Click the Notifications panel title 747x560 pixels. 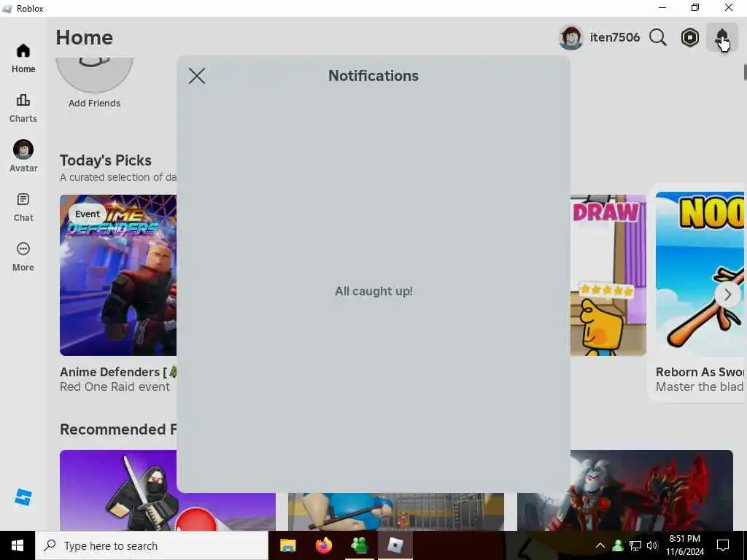point(373,76)
